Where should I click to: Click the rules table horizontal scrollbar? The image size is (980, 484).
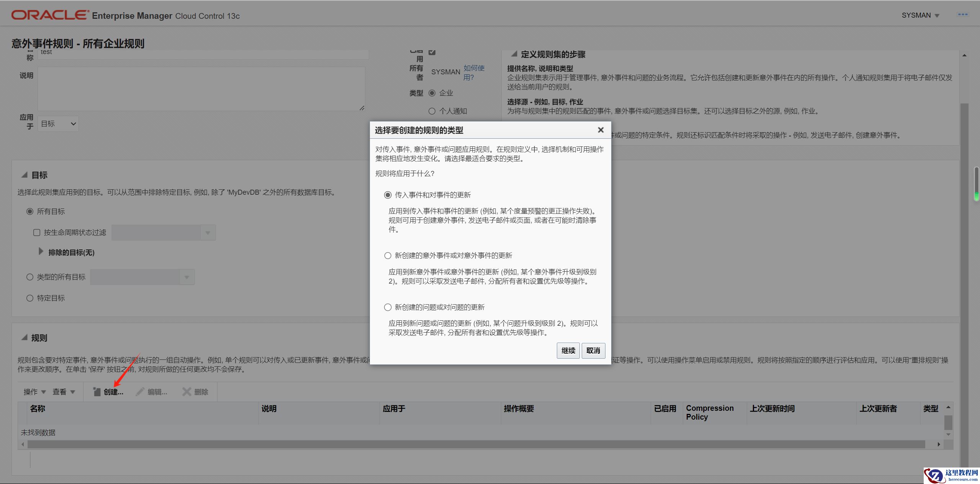pos(475,444)
